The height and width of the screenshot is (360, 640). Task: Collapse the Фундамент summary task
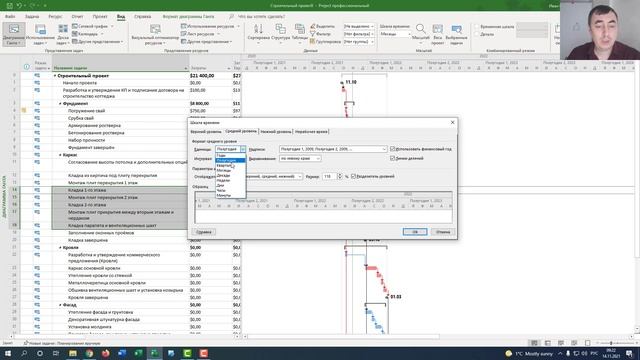60,104
